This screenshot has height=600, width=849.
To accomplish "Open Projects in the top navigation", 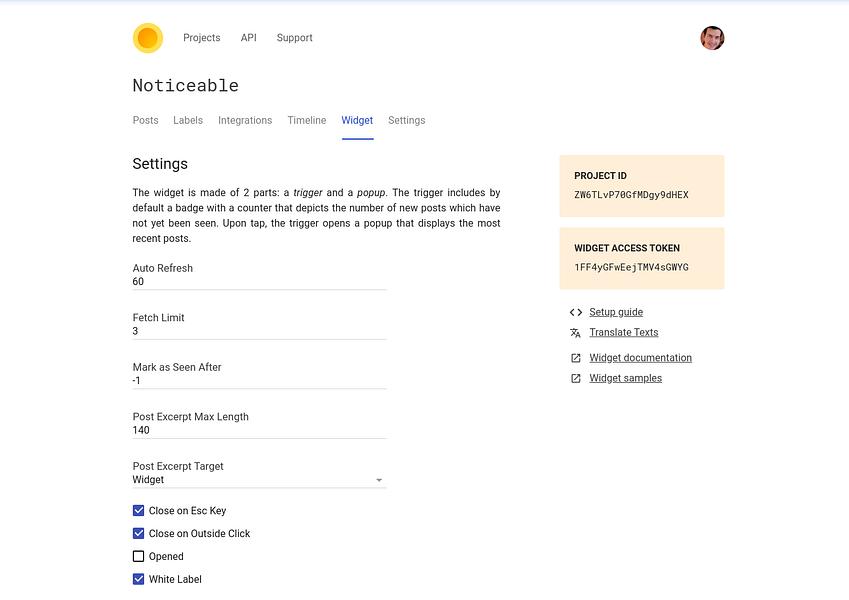I will 201,38.
